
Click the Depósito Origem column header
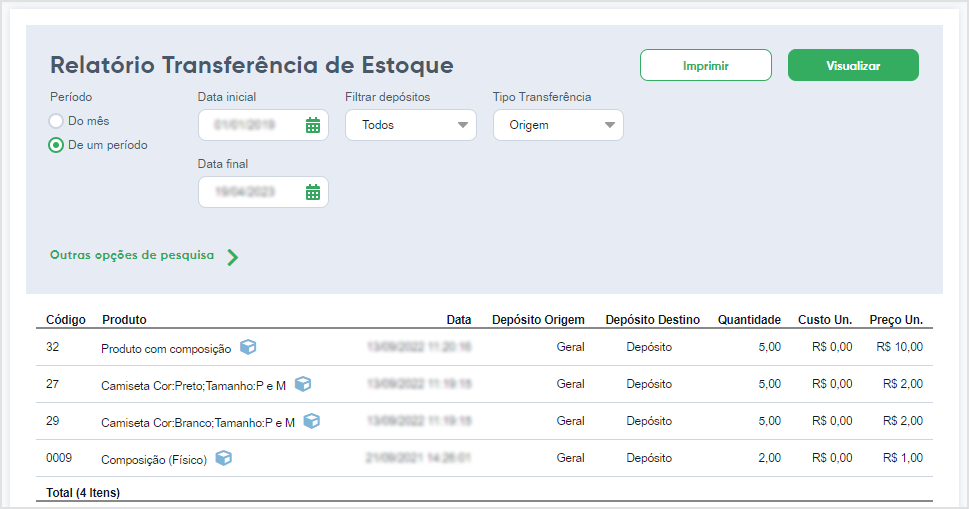coord(538,319)
